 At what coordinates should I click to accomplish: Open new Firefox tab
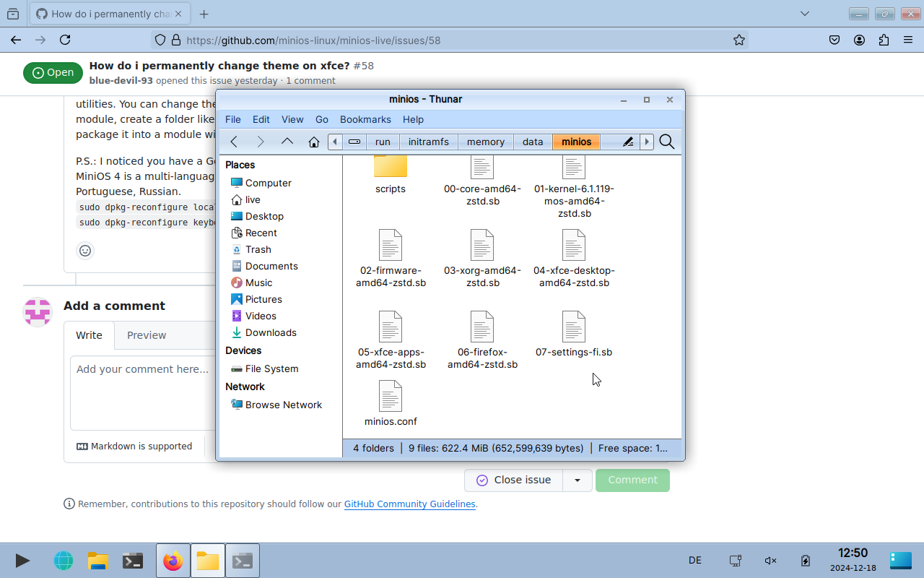click(x=204, y=14)
